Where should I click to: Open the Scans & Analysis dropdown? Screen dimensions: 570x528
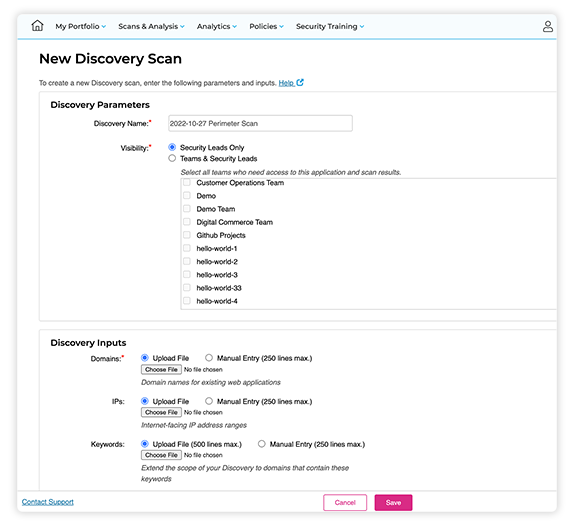(152, 26)
